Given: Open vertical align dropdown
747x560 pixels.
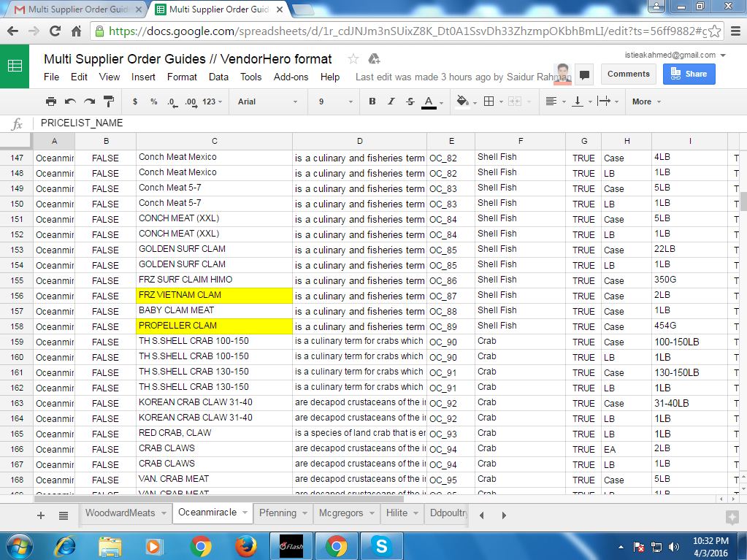Looking at the screenshot, I should 582,101.
